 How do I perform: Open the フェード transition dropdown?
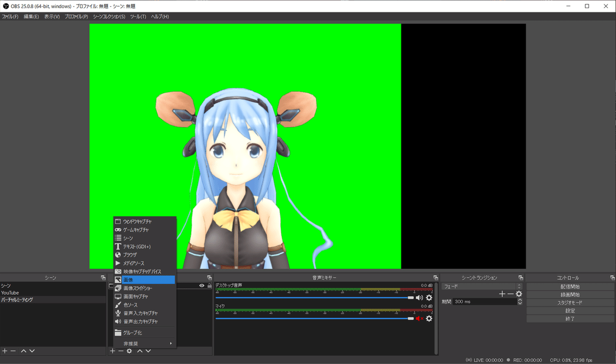[482, 286]
